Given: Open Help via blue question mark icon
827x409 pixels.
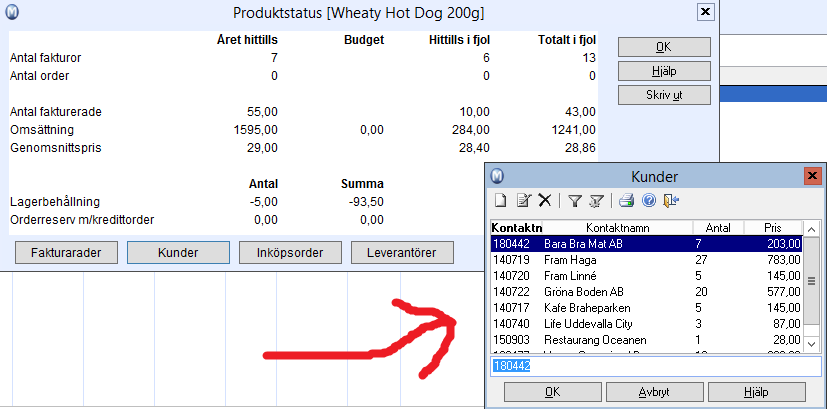Looking at the screenshot, I should coord(648,201).
